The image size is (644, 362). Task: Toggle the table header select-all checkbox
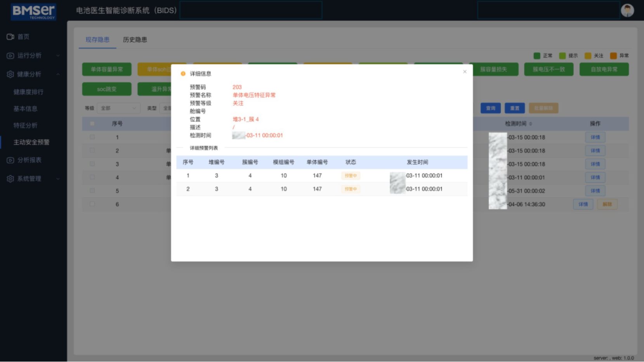point(92,124)
